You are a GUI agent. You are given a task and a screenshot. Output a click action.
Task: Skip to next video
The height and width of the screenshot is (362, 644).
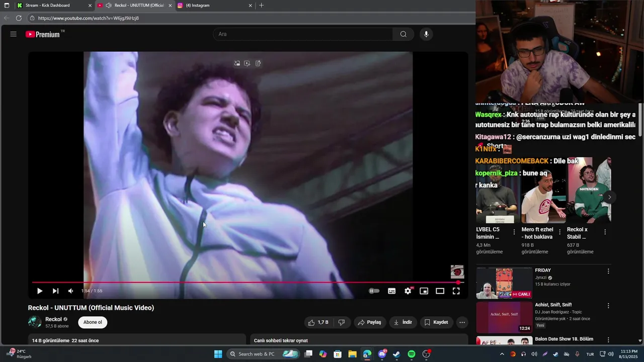(55, 291)
